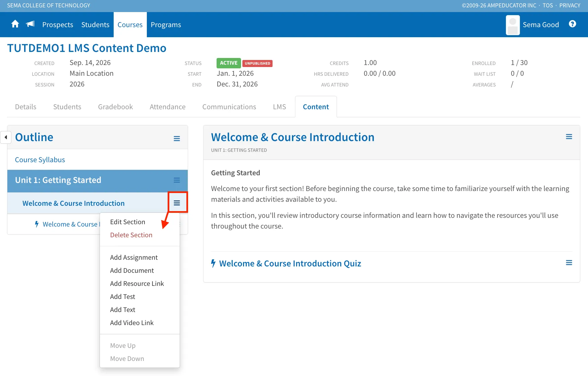The height and width of the screenshot is (376, 588).
Task: Toggle the Welcome & Course Introduction outline section menu
Action: click(x=177, y=203)
